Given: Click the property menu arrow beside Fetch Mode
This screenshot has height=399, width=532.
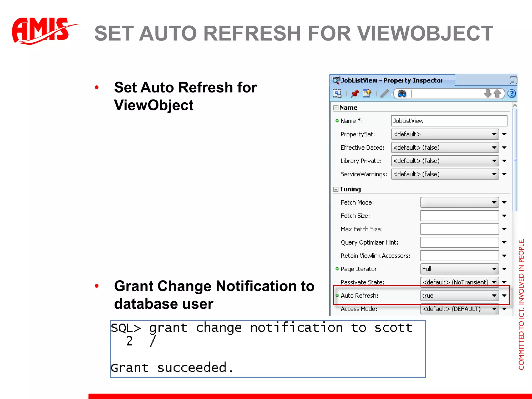Looking at the screenshot, I should tap(504, 202).
